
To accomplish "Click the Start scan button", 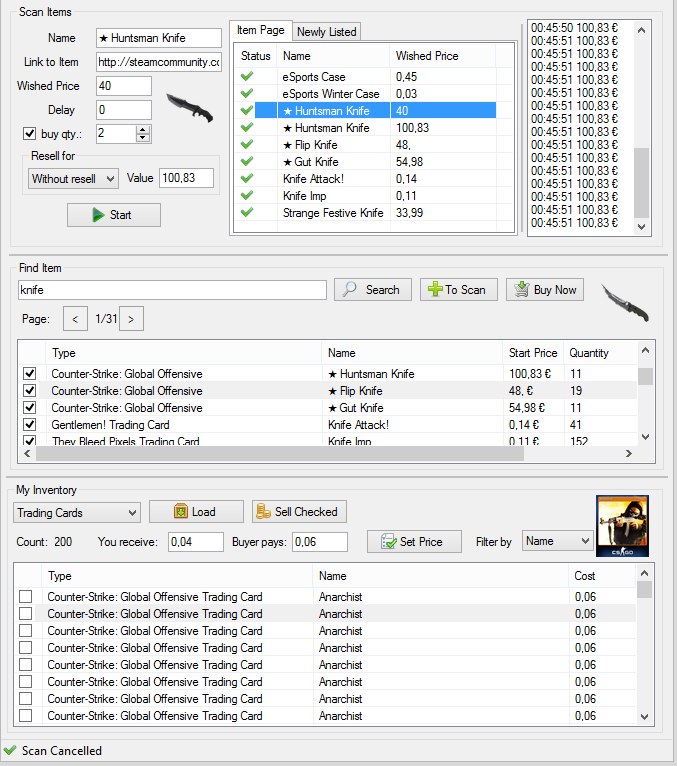I will click(114, 215).
